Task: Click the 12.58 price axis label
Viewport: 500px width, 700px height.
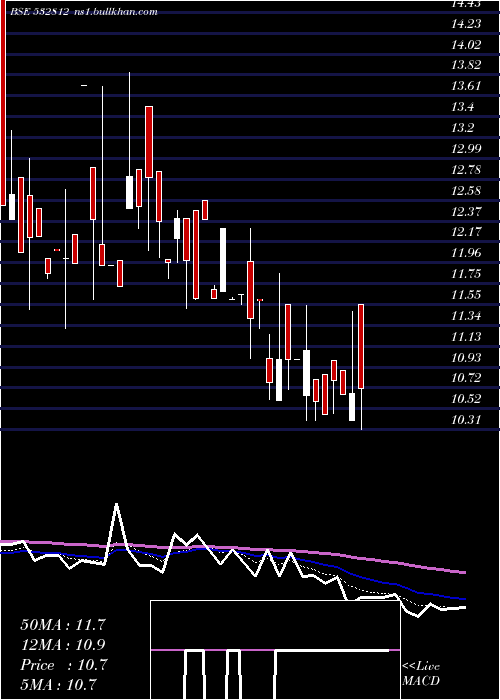Action: pos(466,191)
